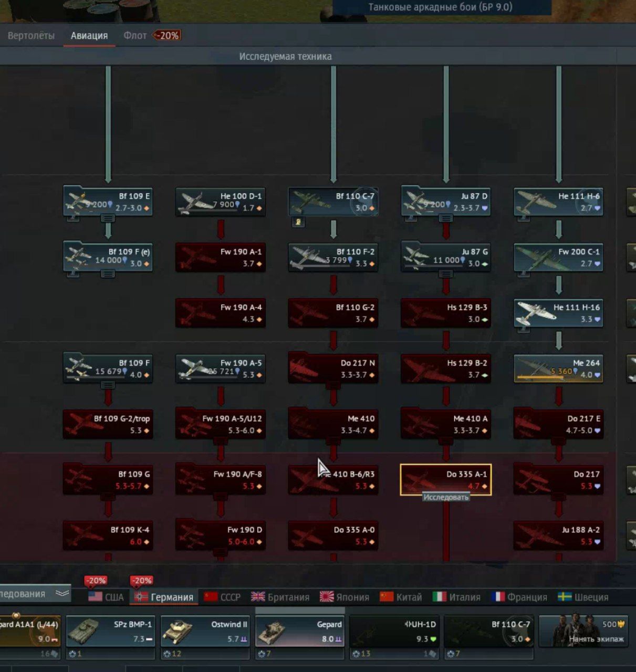Select the locked Fw 190 A-5/U12 group card
Image resolution: width=636 pixels, height=672 pixels.
point(221,425)
